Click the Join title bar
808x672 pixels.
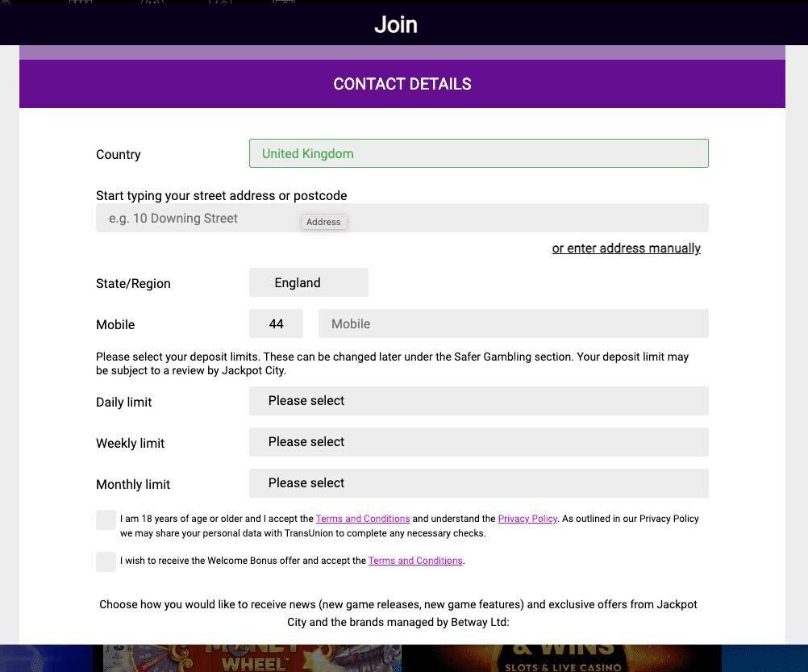tap(395, 24)
